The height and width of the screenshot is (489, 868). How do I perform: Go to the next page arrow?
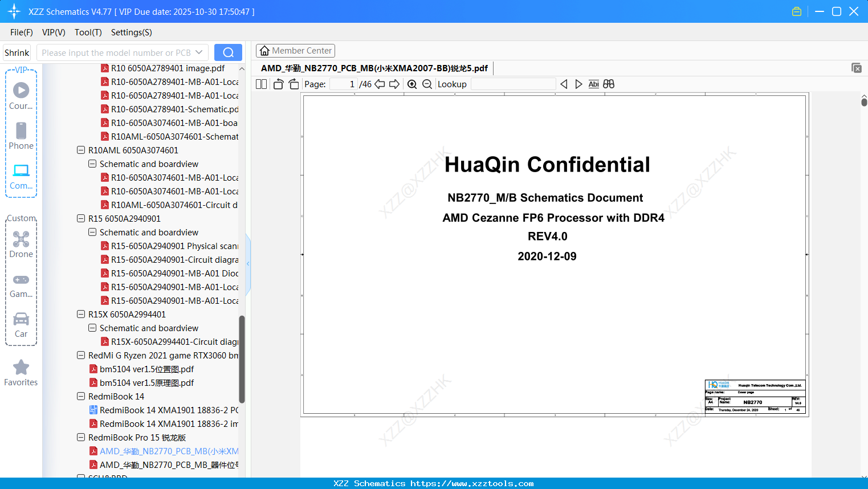tap(394, 84)
